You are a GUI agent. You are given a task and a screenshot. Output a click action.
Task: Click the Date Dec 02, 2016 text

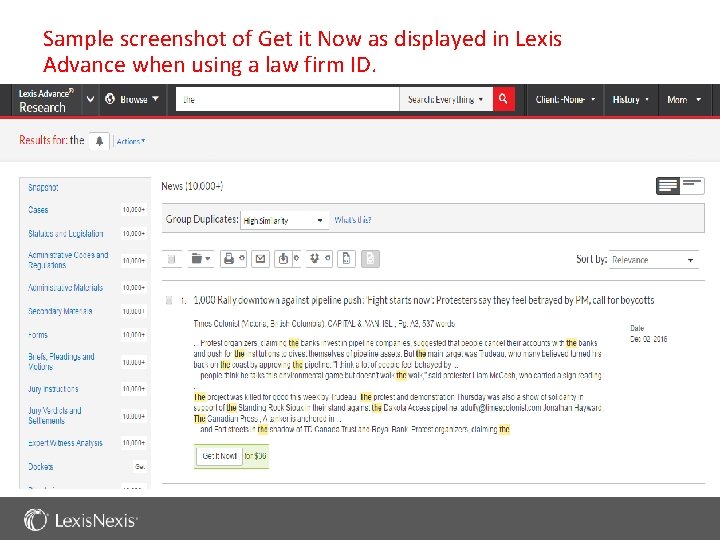click(648, 334)
